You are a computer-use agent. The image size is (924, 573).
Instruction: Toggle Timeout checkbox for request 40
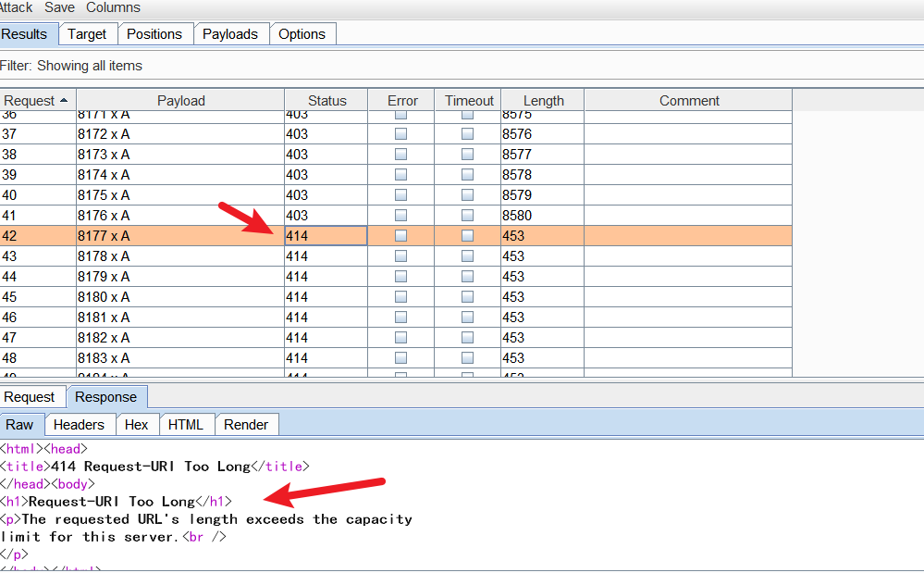coord(467,195)
